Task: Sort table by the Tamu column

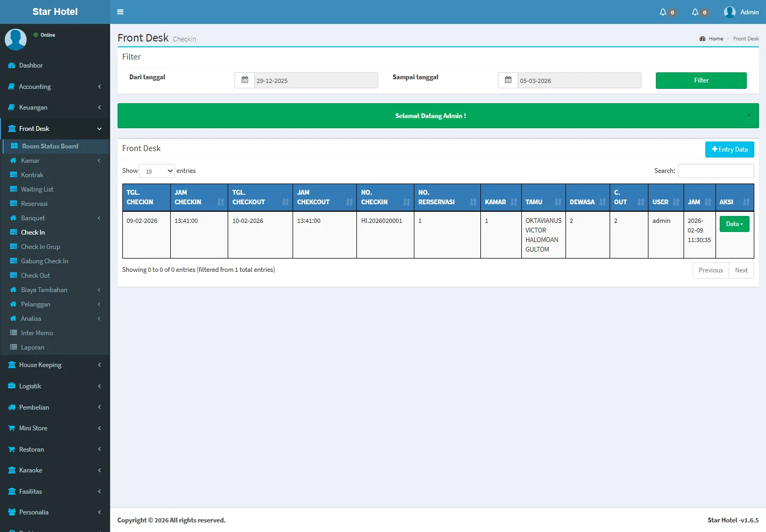Action: pos(543,197)
